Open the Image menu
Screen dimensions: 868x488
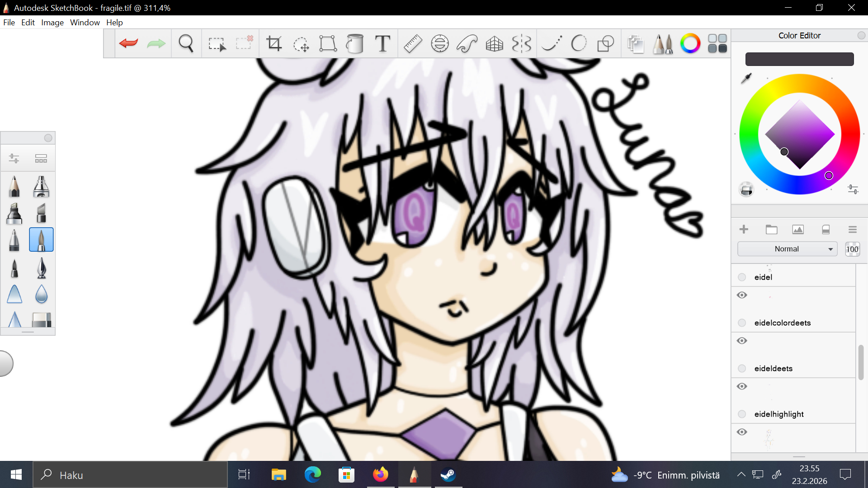point(52,23)
